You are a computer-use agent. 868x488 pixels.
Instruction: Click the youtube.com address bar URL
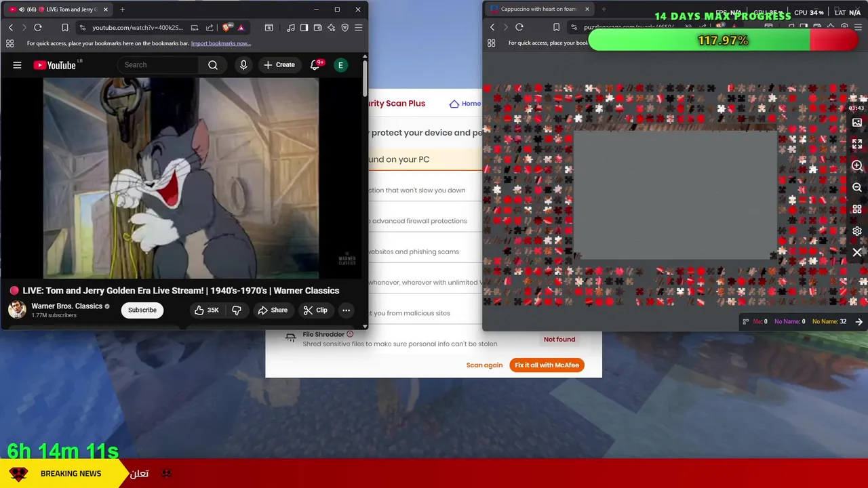(138, 28)
